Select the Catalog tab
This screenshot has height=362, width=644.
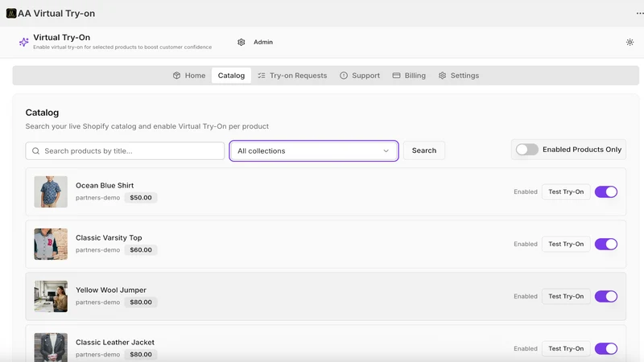tap(231, 76)
